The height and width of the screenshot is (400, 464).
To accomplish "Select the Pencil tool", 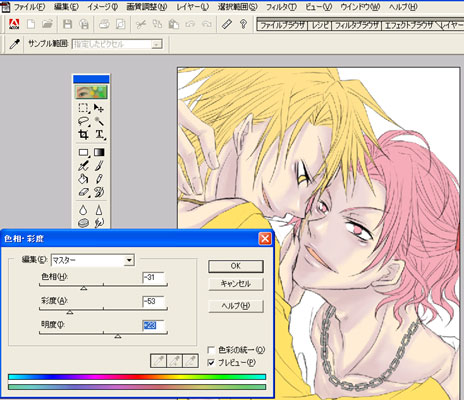I will [x=99, y=179].
